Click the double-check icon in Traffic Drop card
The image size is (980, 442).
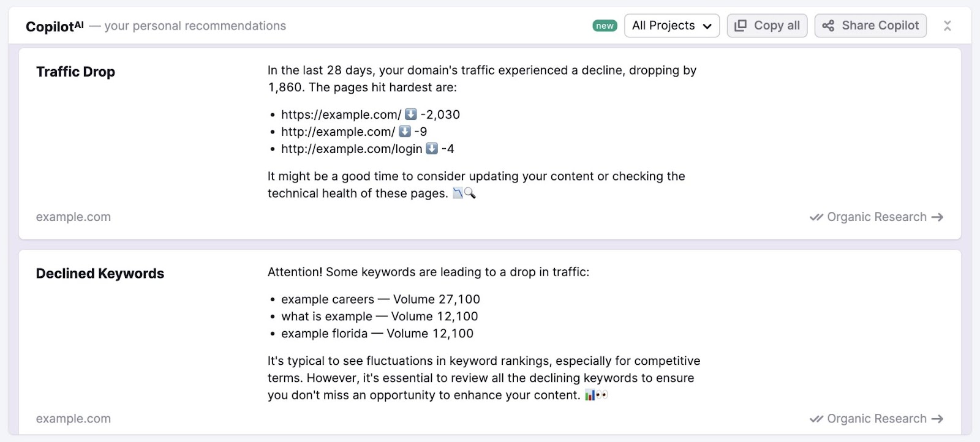coord(816,217)
